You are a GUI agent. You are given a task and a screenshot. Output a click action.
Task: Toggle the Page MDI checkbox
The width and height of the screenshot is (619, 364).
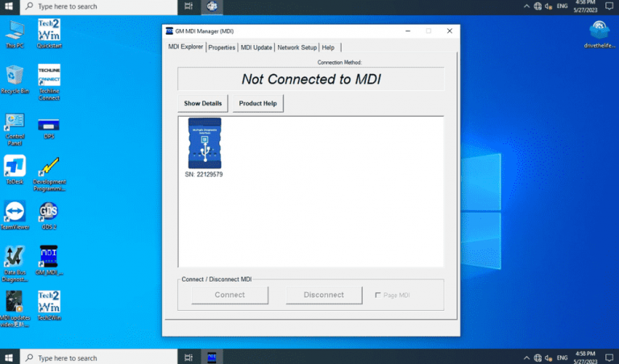click(379, 295)
